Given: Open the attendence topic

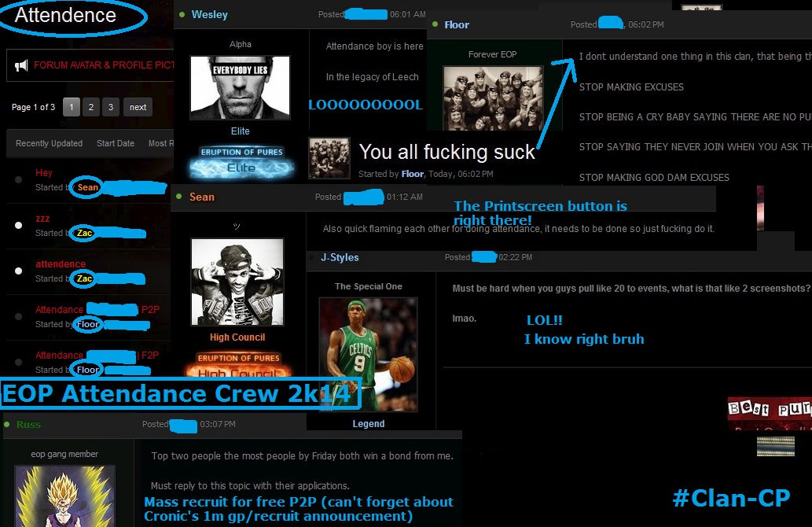Looking at the screenshot, I should 61,263.
